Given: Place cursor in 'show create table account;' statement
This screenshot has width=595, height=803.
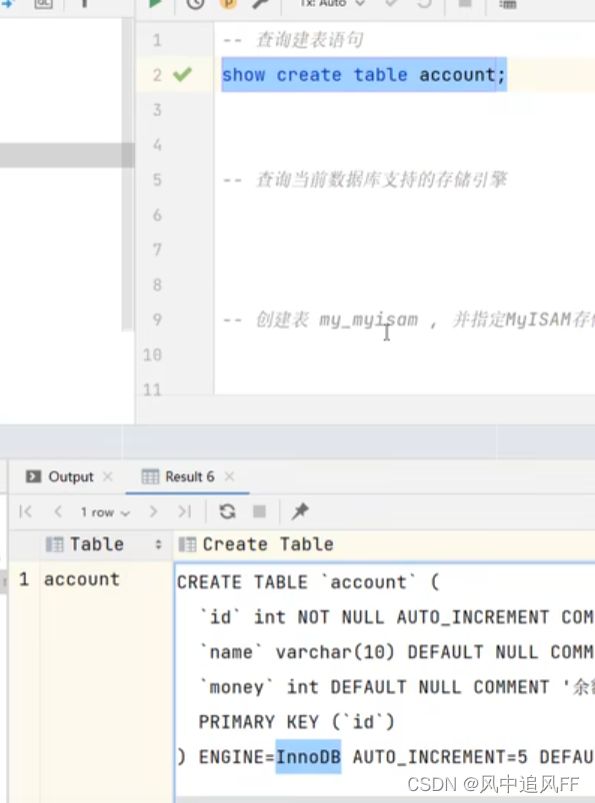Looking at the screenshot, I should pos(364,75).
